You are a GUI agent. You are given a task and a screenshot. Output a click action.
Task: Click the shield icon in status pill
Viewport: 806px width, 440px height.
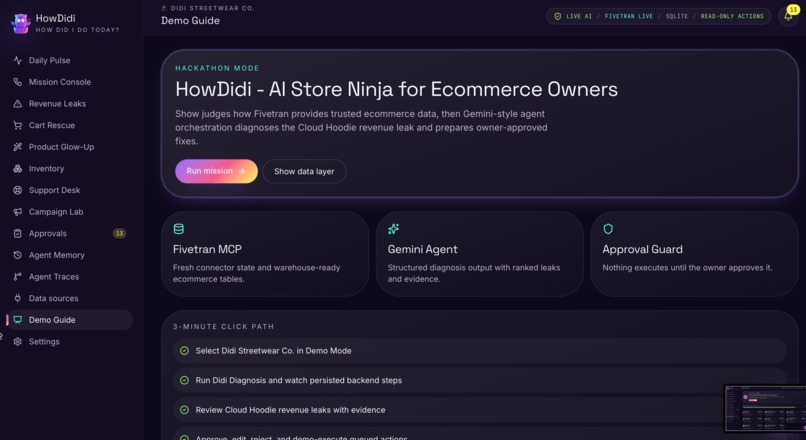558,16
